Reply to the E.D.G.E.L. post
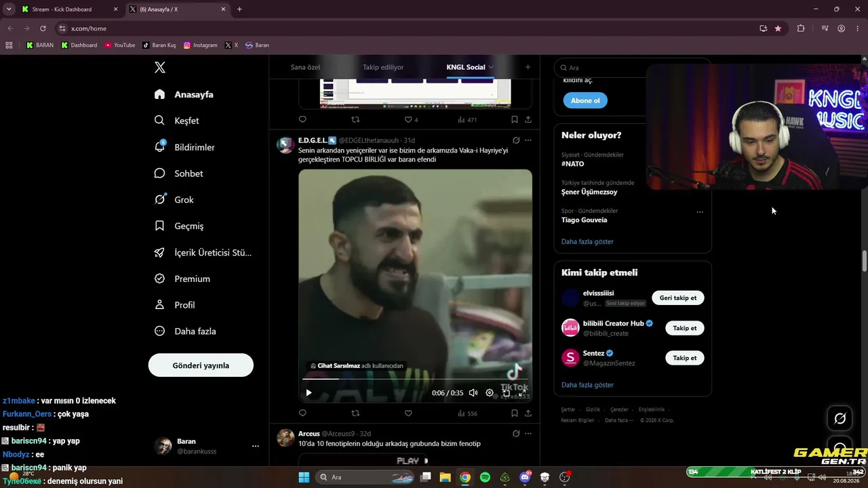The width and height of the screenshot is (868, 488). click(302, 413)
